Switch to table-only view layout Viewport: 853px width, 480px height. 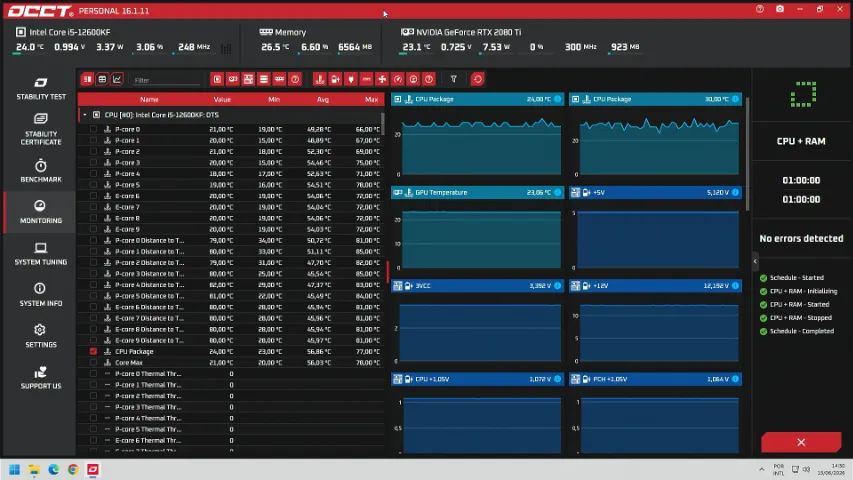(x=102, y=79)
